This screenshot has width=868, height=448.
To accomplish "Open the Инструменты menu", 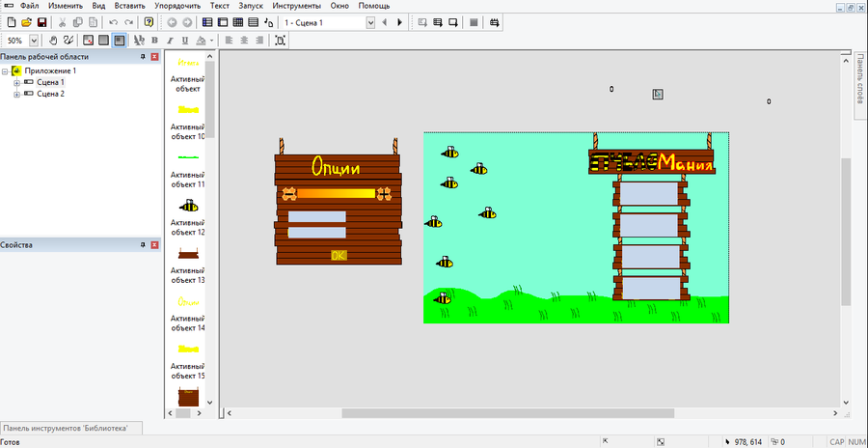I will [x=296, y=6].
